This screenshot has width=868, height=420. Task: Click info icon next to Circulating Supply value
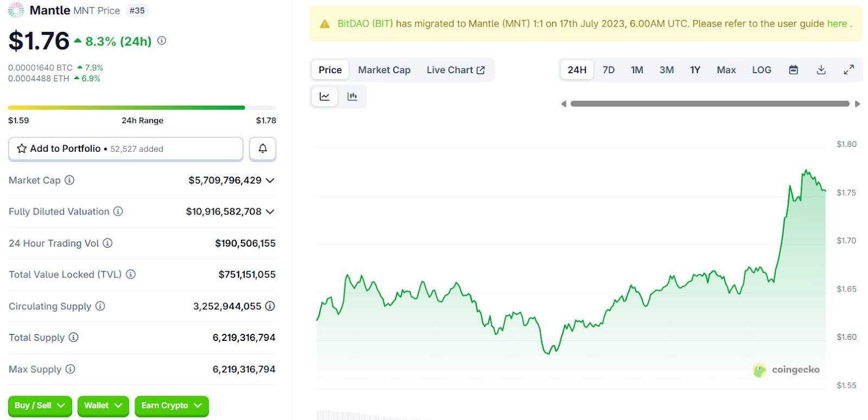click(x=270, y=306)
